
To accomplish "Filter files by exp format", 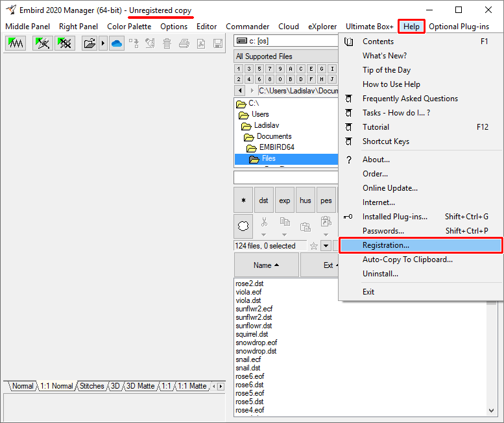I will click(x=285, y=200).
